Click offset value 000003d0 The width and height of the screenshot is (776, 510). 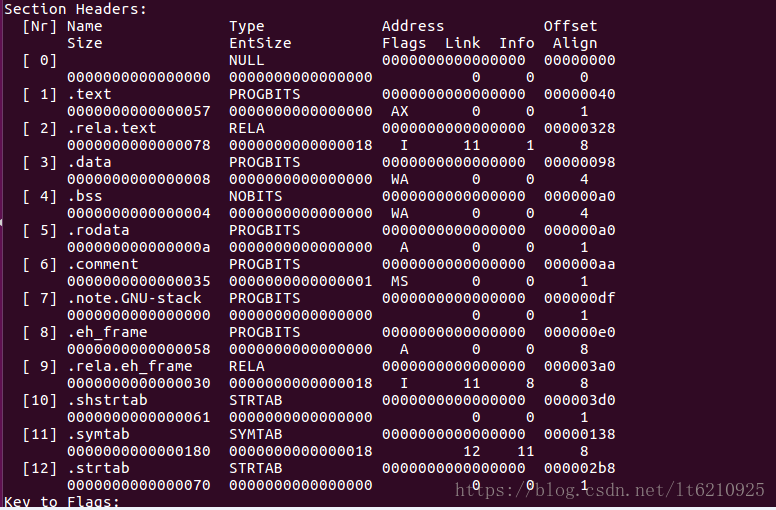(580, 400)
